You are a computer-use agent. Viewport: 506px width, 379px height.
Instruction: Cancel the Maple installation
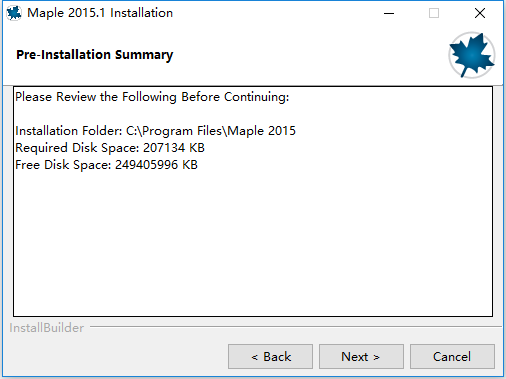pos(452,357)
